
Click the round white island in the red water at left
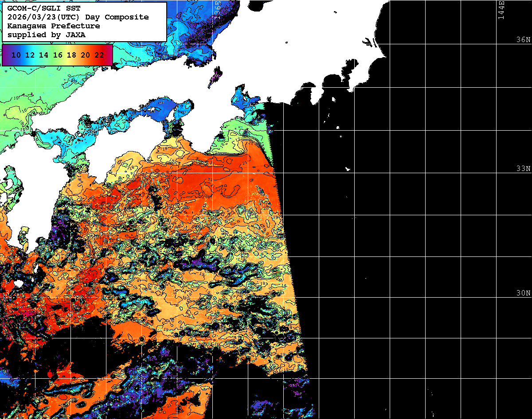pos(18,283)
